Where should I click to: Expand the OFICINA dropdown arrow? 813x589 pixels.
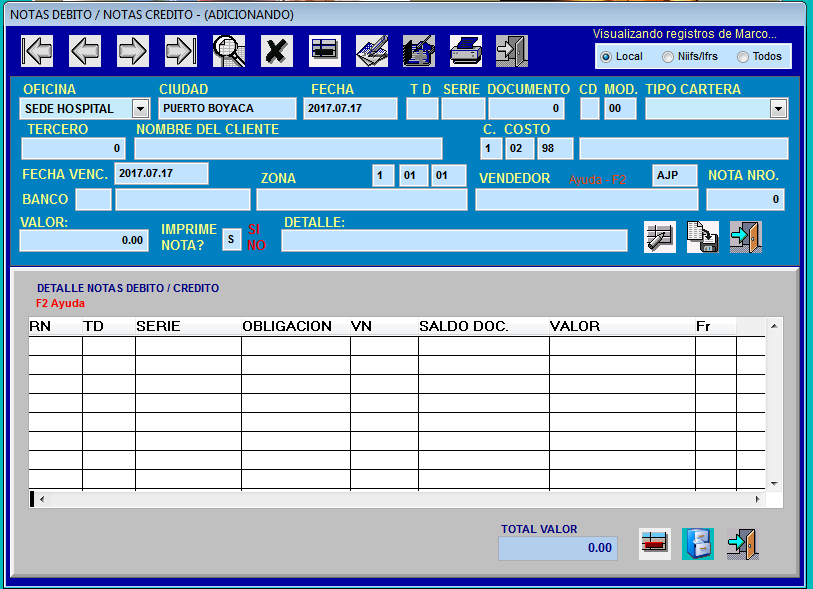[140, 109]
